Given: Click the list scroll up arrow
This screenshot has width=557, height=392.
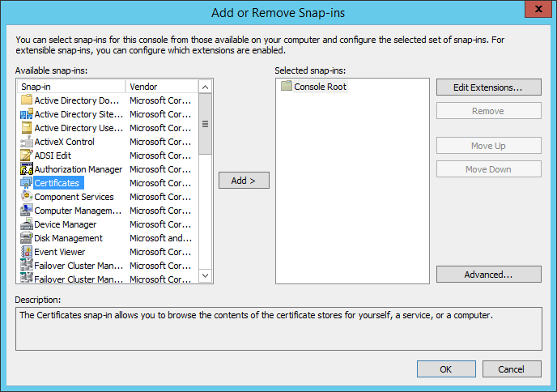Looking at the screenshot, I should [x=206, y=87].
